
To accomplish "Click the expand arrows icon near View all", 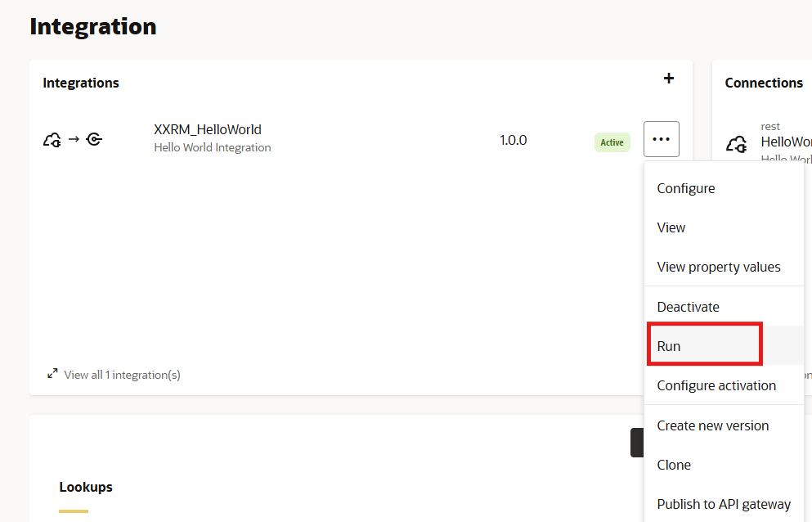I will pyautogui.click(x=52, y=374).
